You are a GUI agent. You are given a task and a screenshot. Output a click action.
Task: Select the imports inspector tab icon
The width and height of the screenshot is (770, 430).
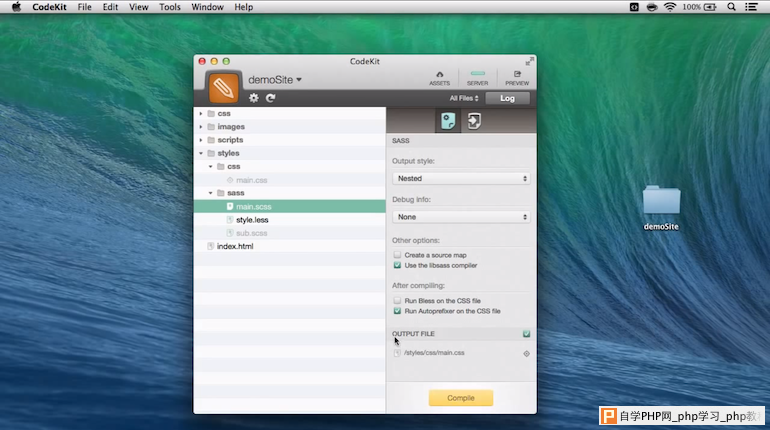[474, 121]
